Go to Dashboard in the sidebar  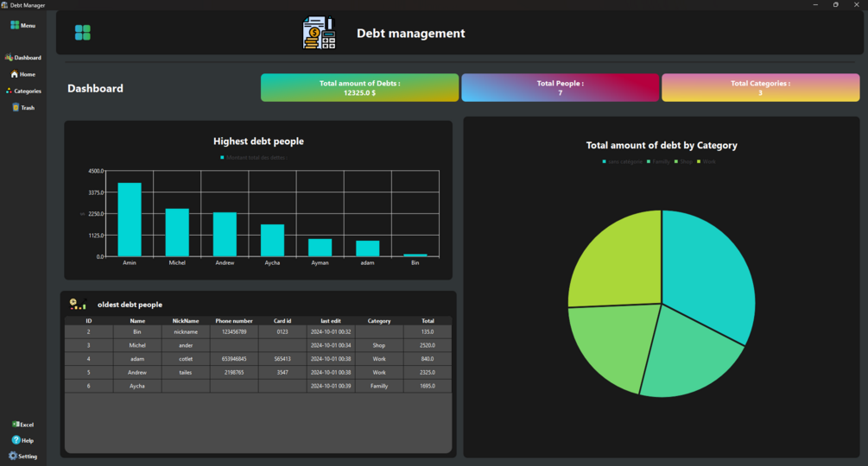22,58
